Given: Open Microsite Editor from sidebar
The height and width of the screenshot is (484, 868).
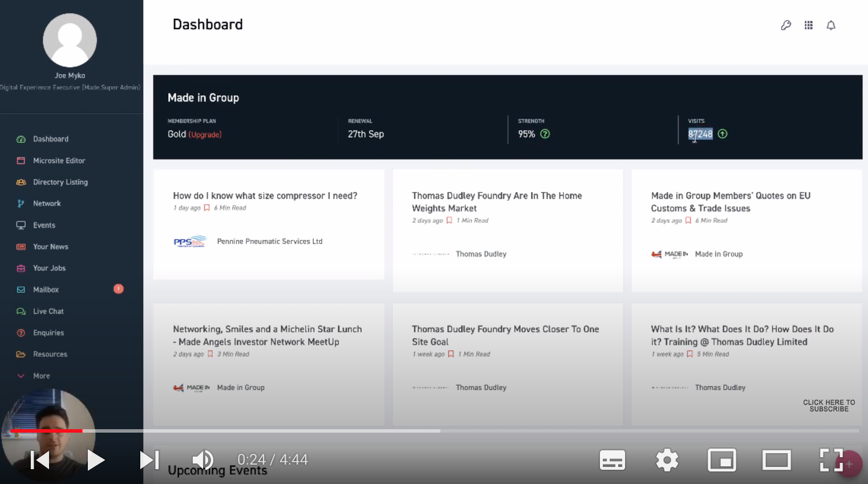Looking at the screenshot, I should 59,161.
